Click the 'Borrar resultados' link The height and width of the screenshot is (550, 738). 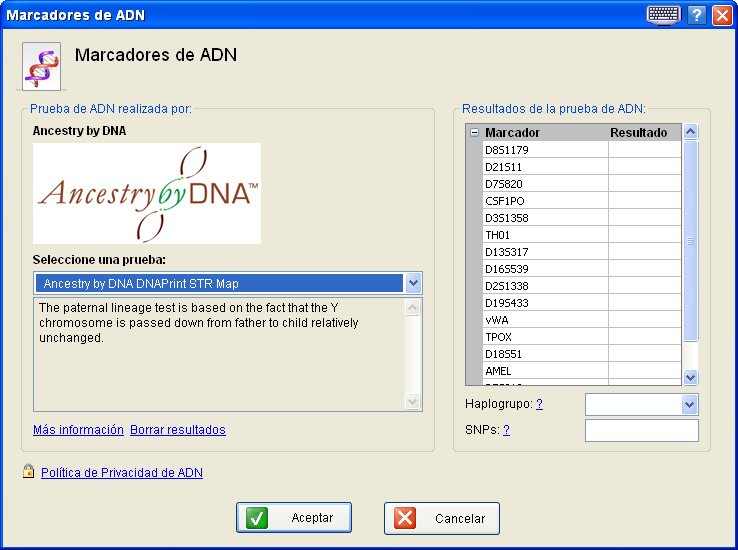pos(178,430)
